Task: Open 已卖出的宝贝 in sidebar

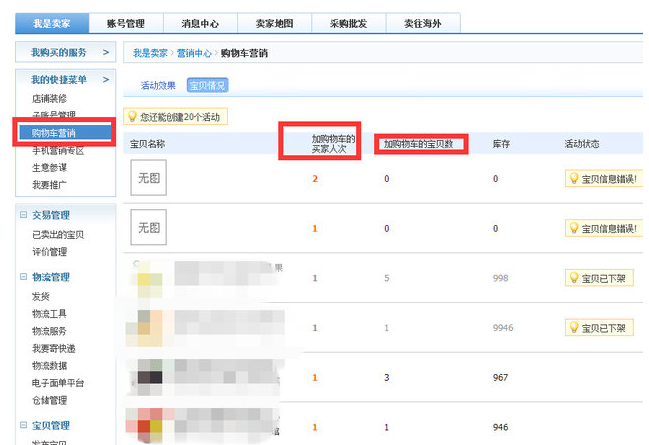Action: click(x=58, y=234)
